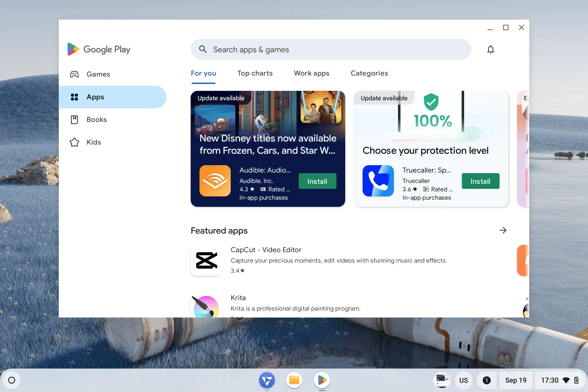Select the Kids star icon
Screen dimensions: 588x392
click(74, 142)
